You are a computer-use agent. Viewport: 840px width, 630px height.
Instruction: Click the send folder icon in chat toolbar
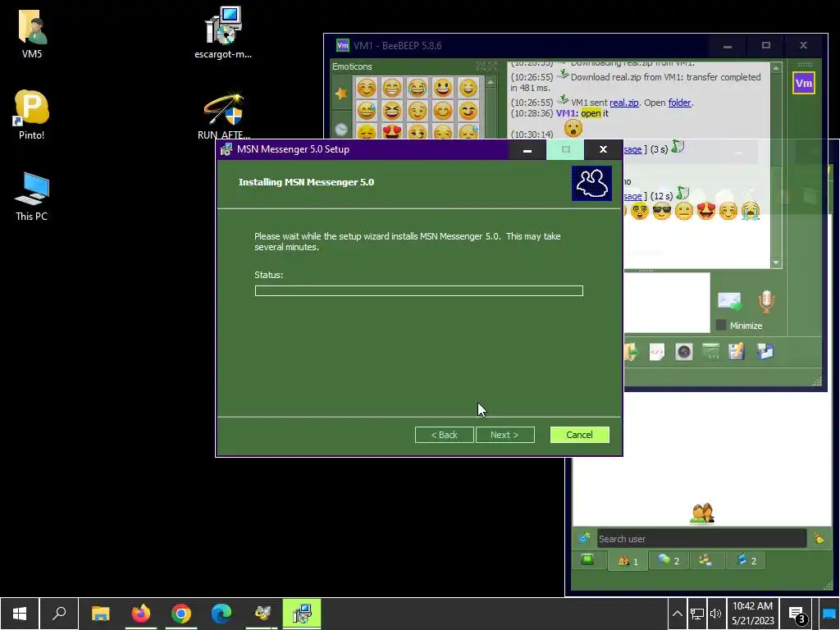pyautogui.click(x=632, y=352)
